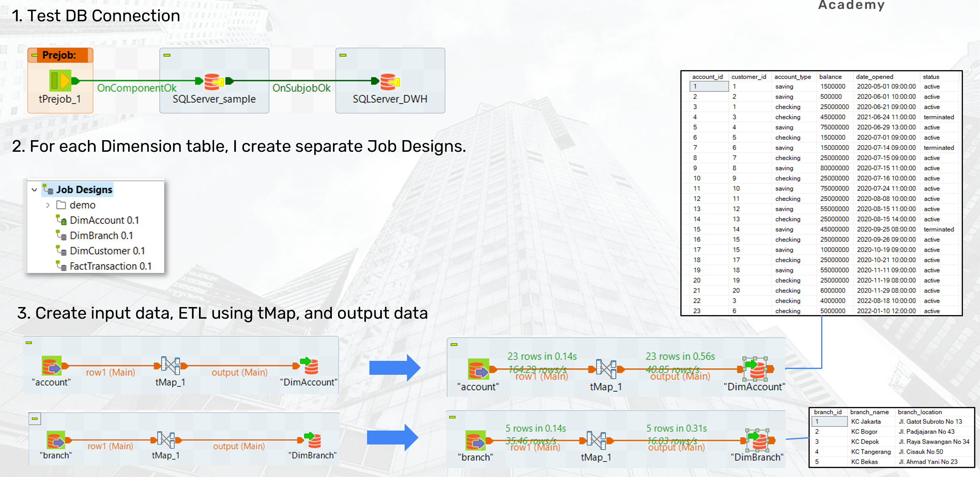
Task: Collapse the SQLServer_sample subjob box
Action: coord(167,55)
